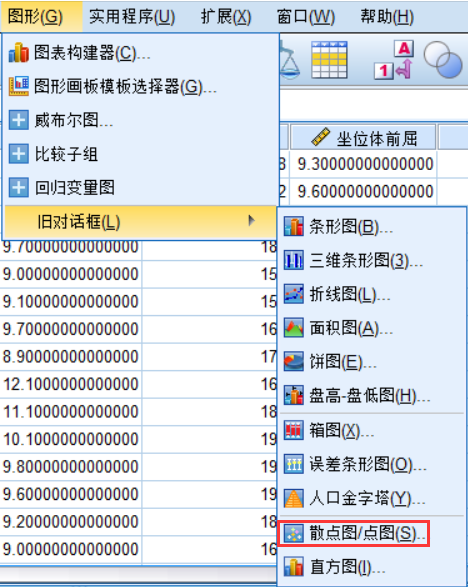Click the 误差条形图 icon

pos(294,464)
